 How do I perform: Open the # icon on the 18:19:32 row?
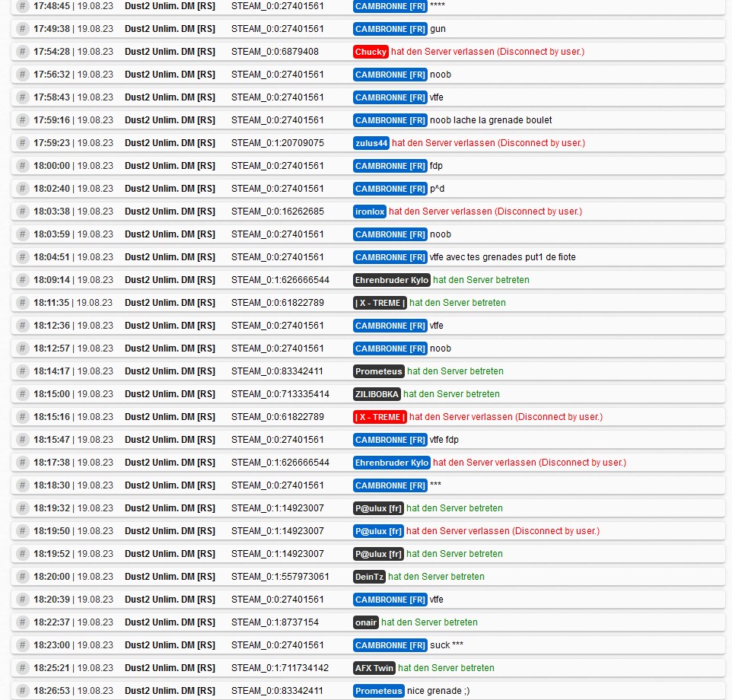pos(22,509)
